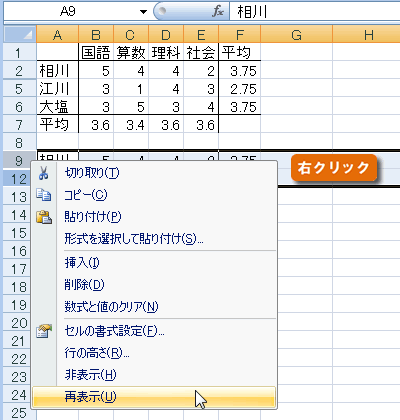Select row 5 header
This screenshot has height=420, width=400.
pyautogui.click(x=19, y=88)
